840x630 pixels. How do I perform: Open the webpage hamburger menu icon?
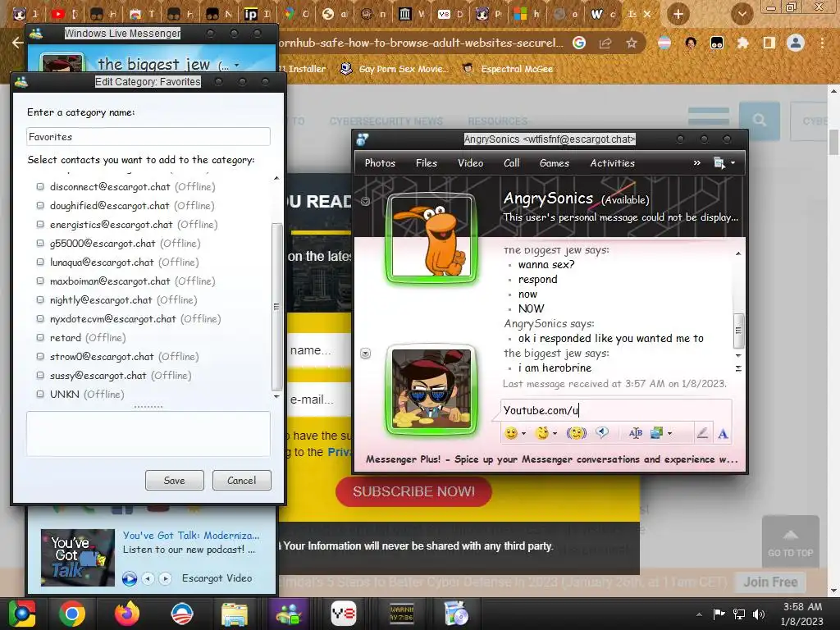[x=708, y=116]
